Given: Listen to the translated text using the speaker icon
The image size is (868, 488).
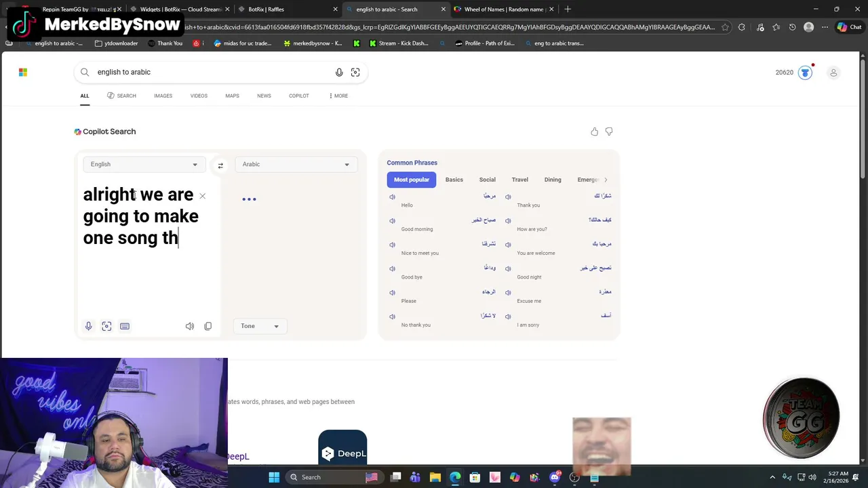Looking at the screenshot, I should [x=190, y=326].
